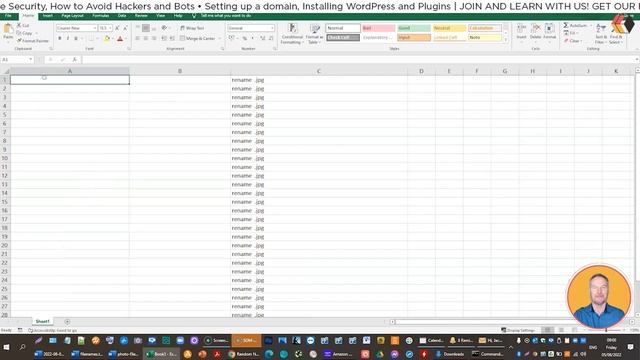
Task: Click the Cut scissors command
Action: [23, 25]
